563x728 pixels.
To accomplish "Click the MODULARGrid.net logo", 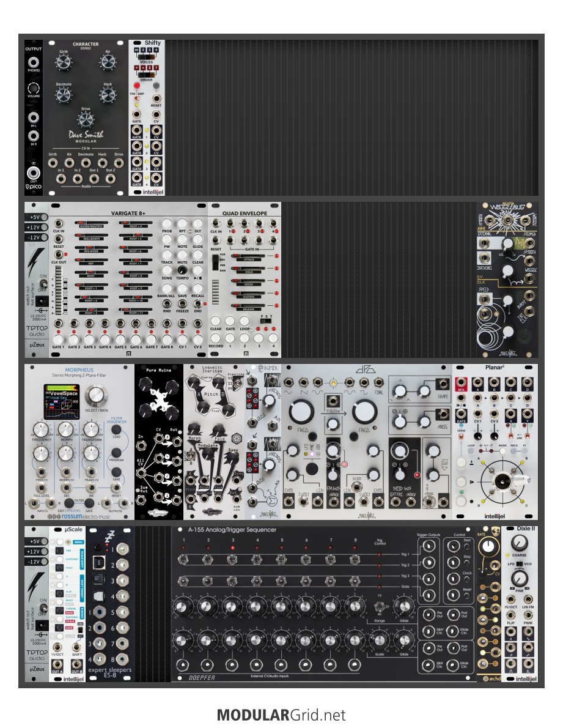I will pyautogui.click(x=281, y=715).
